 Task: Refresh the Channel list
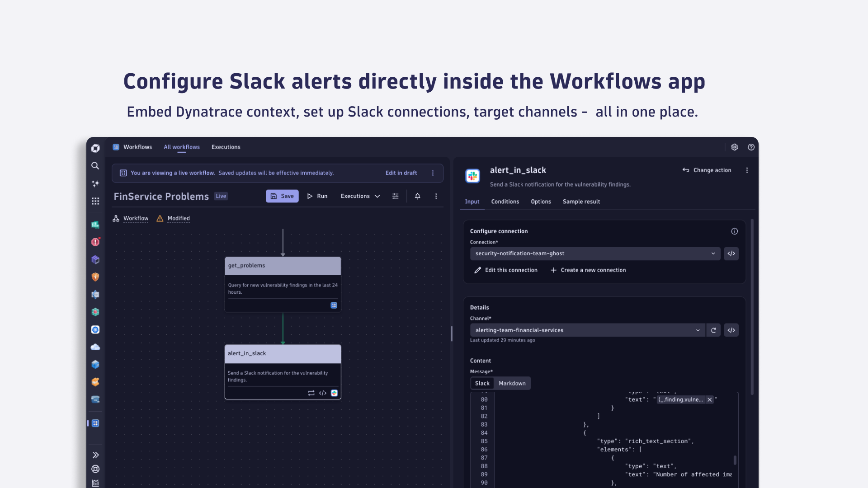[x=713, y=330]
